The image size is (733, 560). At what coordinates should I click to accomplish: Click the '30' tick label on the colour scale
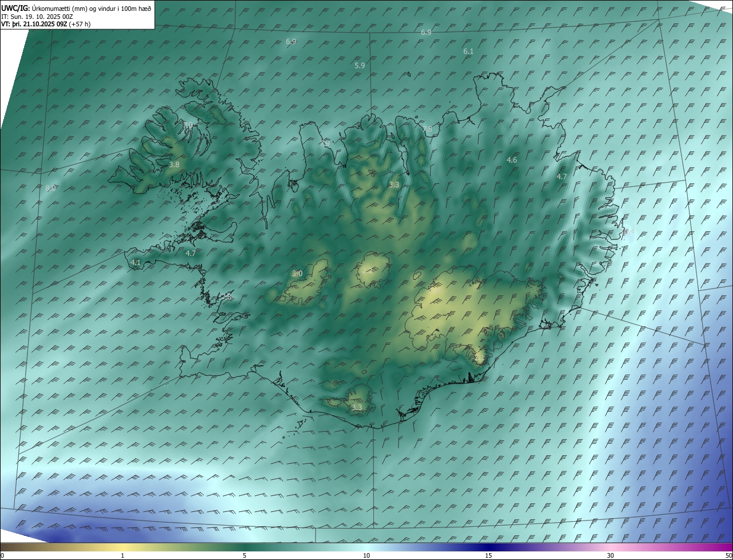tap(610, 556)
